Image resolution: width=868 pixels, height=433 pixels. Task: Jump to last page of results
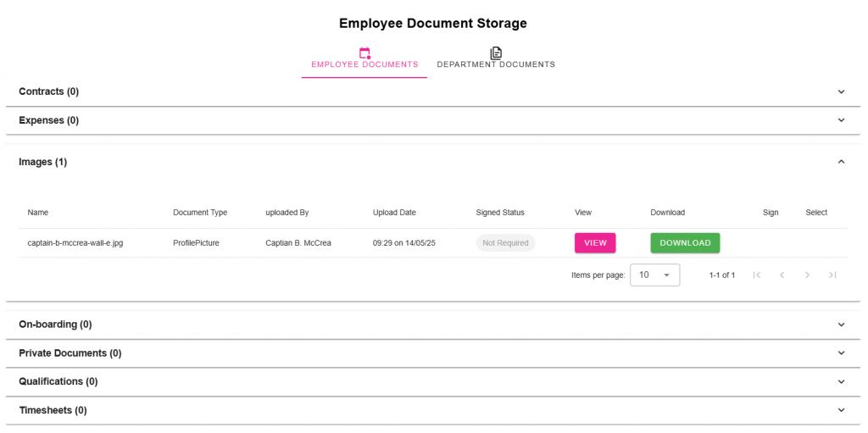pyautogui.click(x=832, y=275)
